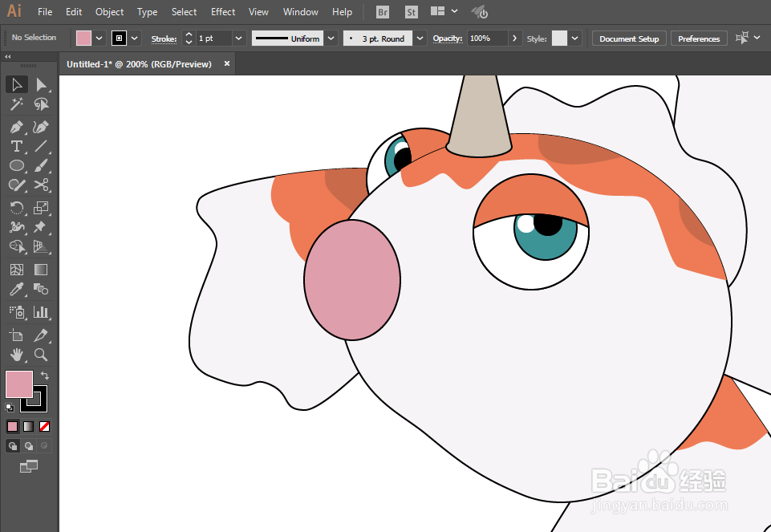Choose the Puppet Warp pin tool

[41, 227]
